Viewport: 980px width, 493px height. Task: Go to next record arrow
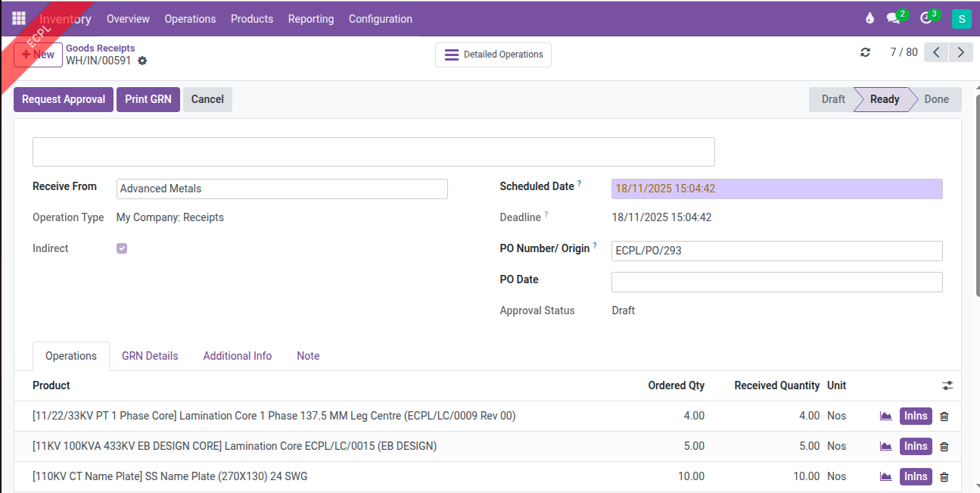(x=961, y=52)
